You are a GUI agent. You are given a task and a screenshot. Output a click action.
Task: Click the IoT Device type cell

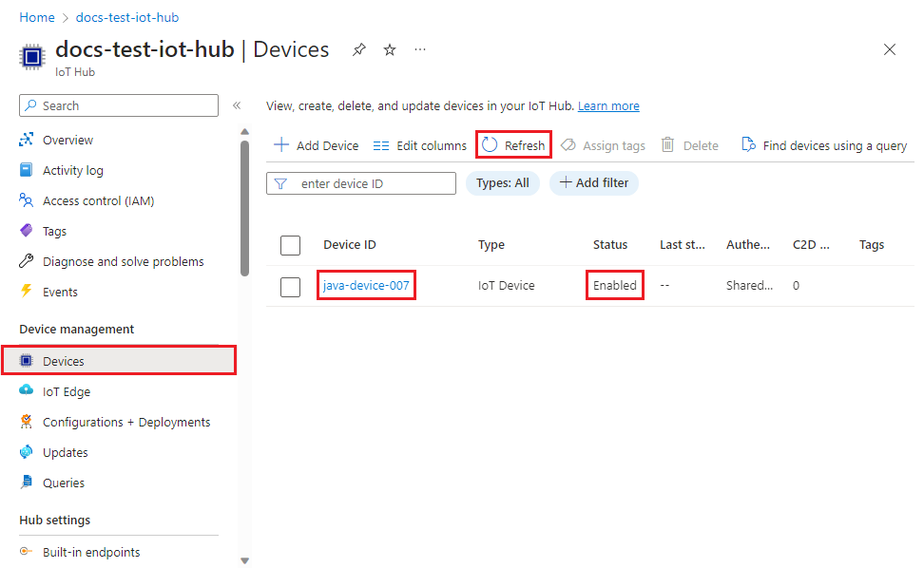coord(506,286)
